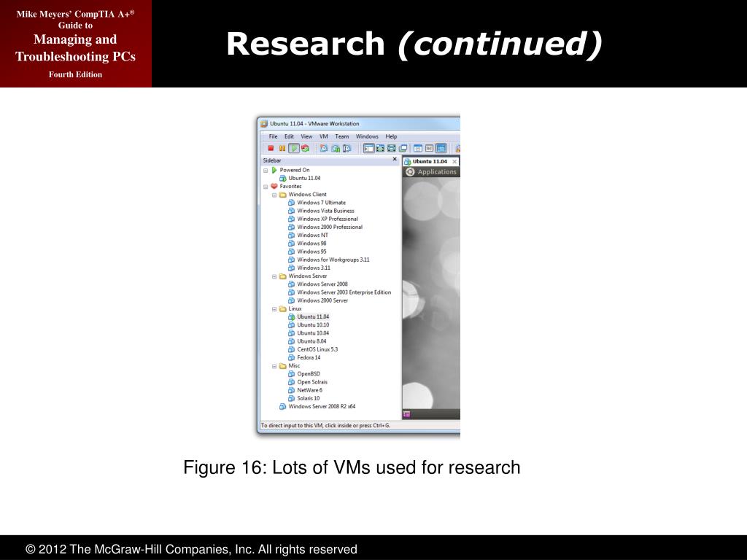Select Ubuntu 10.10 VM
This screenshot has width=747, height=560.
(313, 325)
